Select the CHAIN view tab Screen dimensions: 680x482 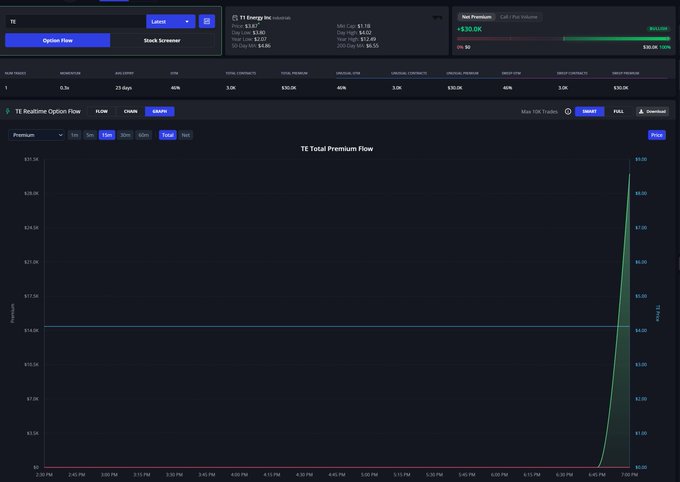(x=131, y=111)
